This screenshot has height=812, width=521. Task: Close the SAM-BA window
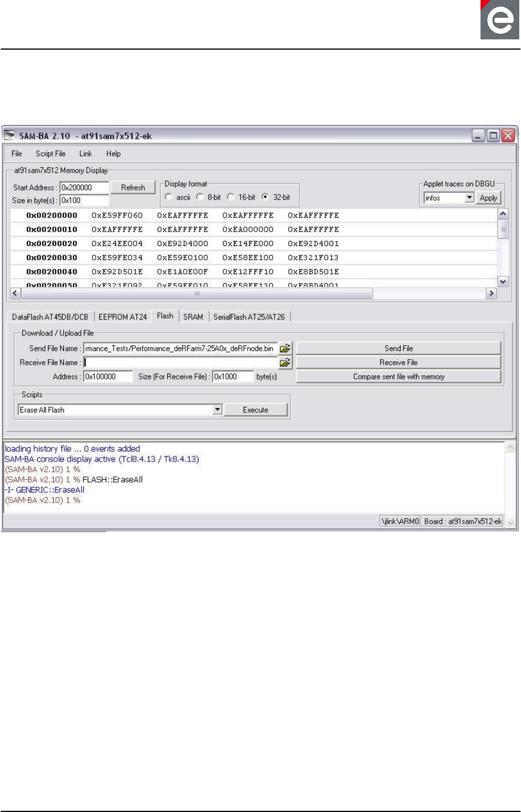pos(508,136)
